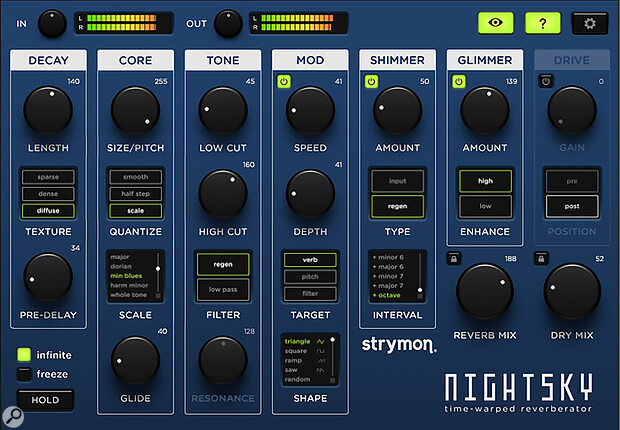Click the HIGH CUT knob
Image resolution: width=620 pixels, height=430 pixels.
pyautogui.click(x=223, y=194)
